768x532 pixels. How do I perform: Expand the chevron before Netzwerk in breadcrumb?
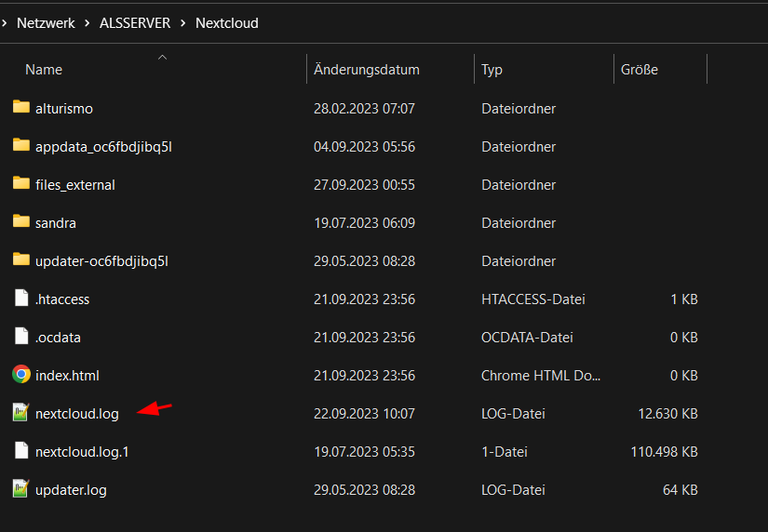5,23
